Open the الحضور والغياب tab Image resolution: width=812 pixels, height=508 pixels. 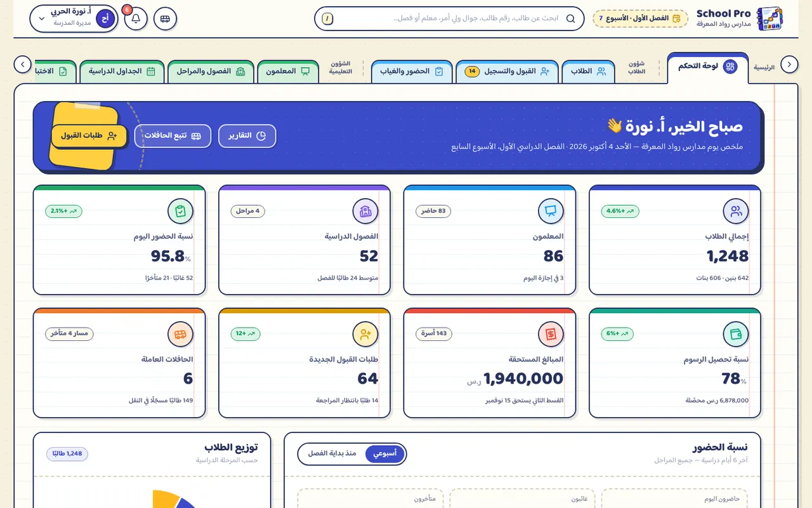point(412,71)
